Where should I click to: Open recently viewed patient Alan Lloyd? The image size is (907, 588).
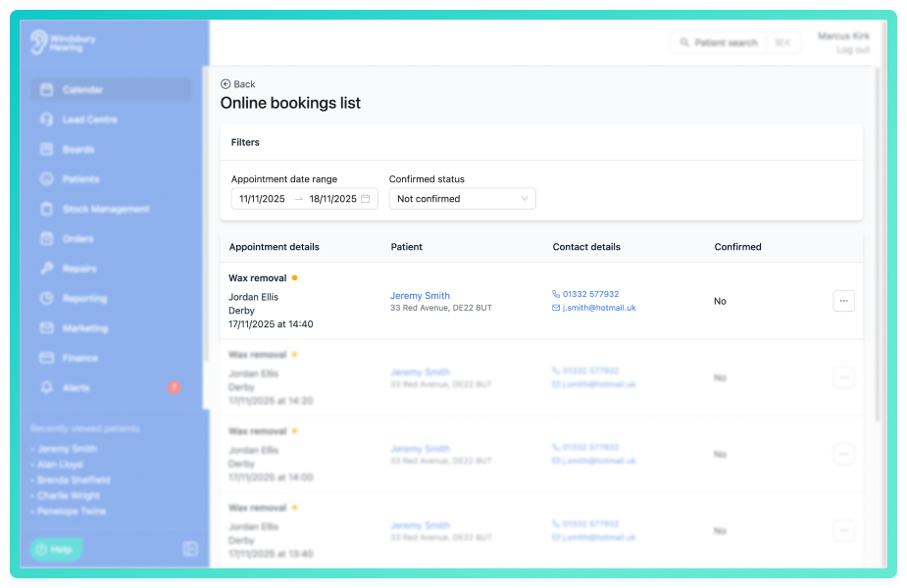pyautogui.click(x=60, y=465)
